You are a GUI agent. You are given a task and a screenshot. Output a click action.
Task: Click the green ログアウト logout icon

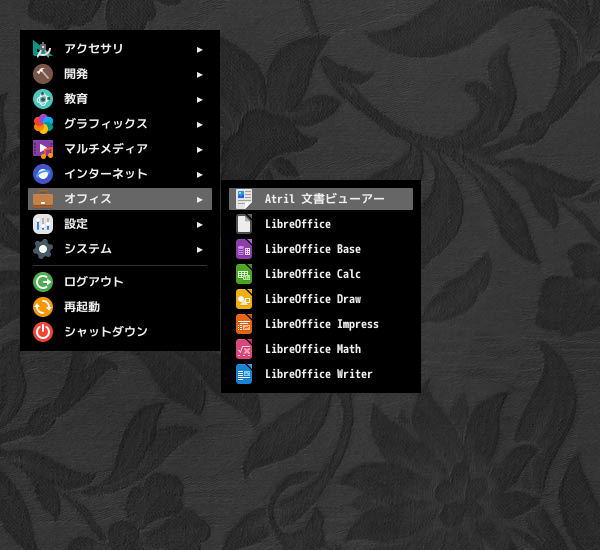pos(43,282)
